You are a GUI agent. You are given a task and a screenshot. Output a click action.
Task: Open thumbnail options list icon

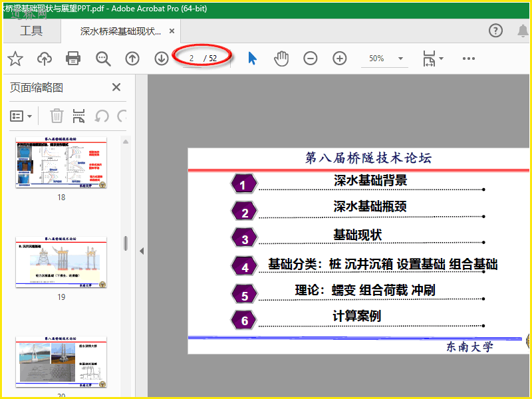point(17,116)
